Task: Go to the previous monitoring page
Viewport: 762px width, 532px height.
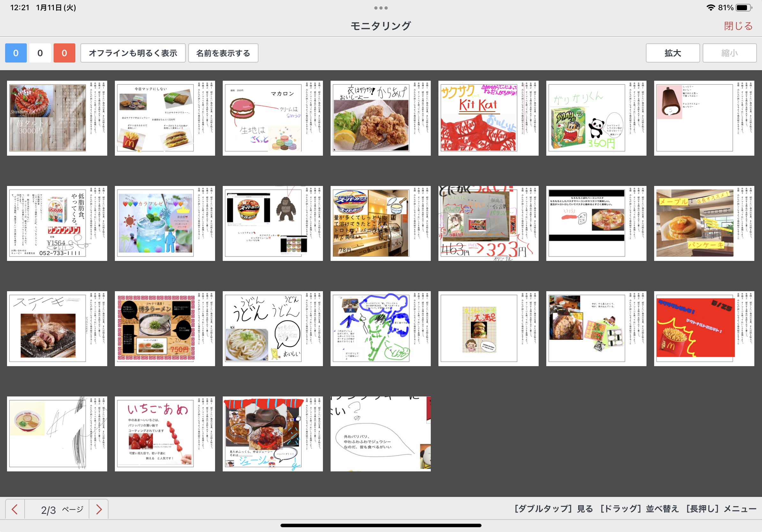Action: [15, 509]
